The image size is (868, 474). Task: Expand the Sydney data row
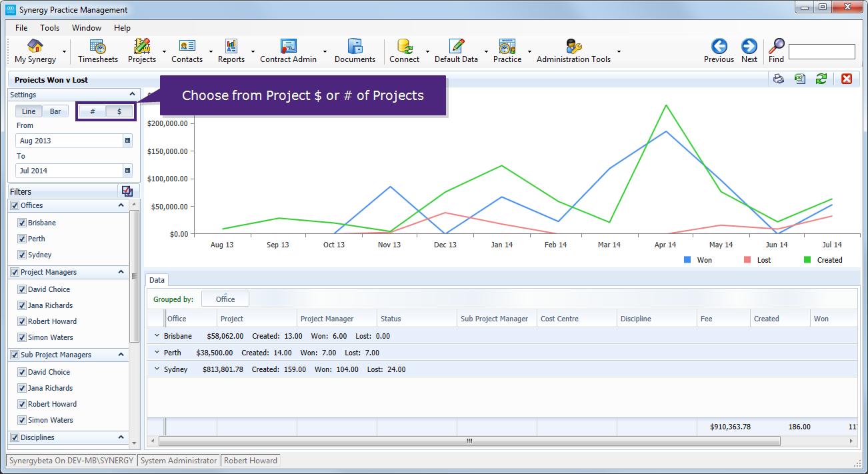(x=157, y=369)
